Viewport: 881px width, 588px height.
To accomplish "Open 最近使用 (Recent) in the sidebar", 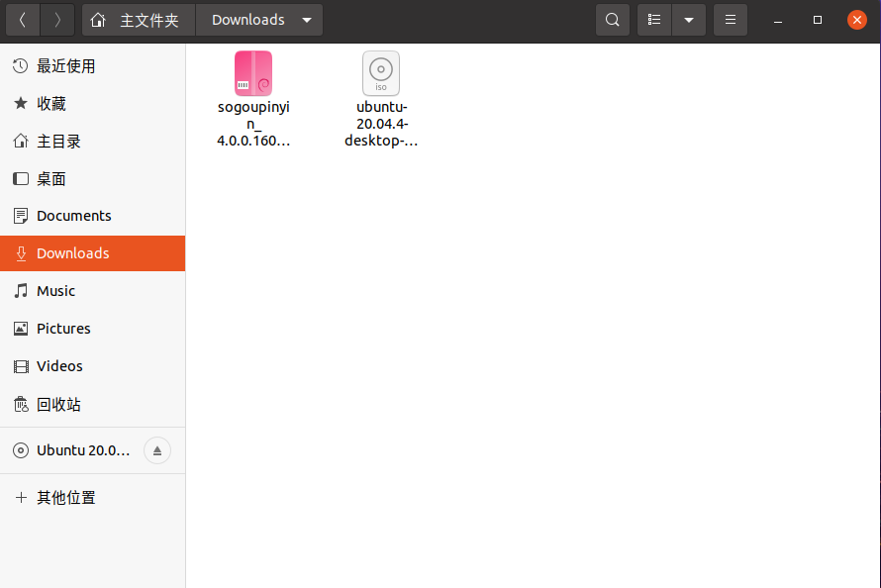I will coord(65,65).
